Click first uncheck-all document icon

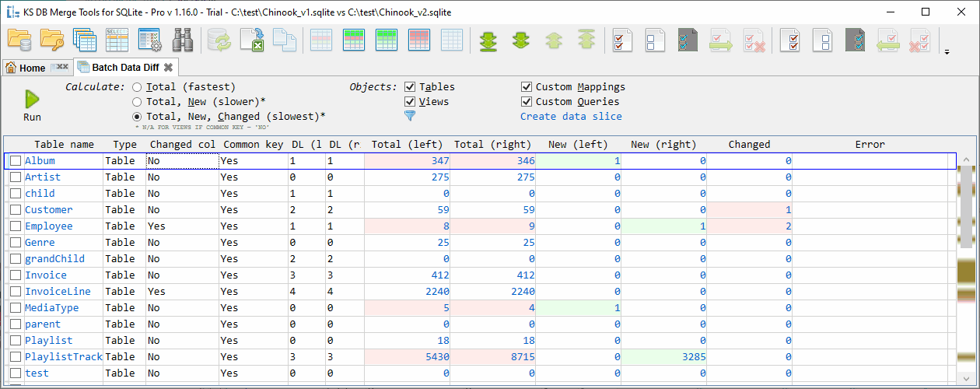click(x=656, y=40)
